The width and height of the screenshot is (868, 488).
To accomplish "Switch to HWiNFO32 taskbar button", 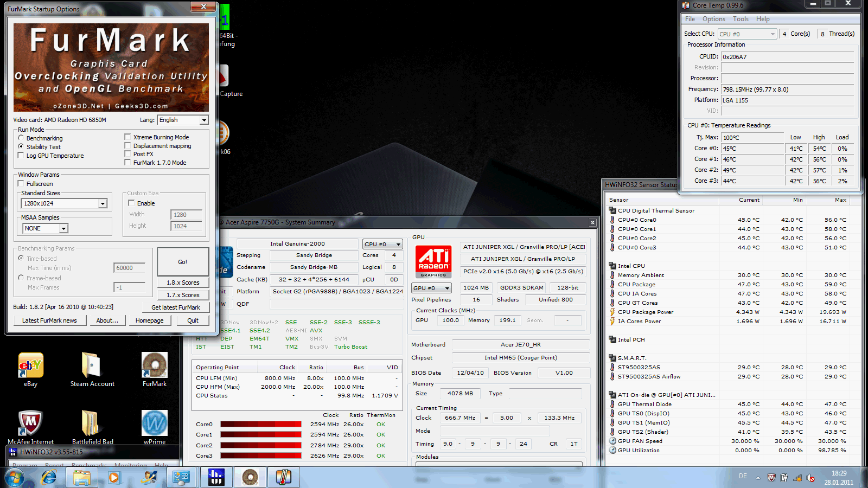I will [216, 478].
